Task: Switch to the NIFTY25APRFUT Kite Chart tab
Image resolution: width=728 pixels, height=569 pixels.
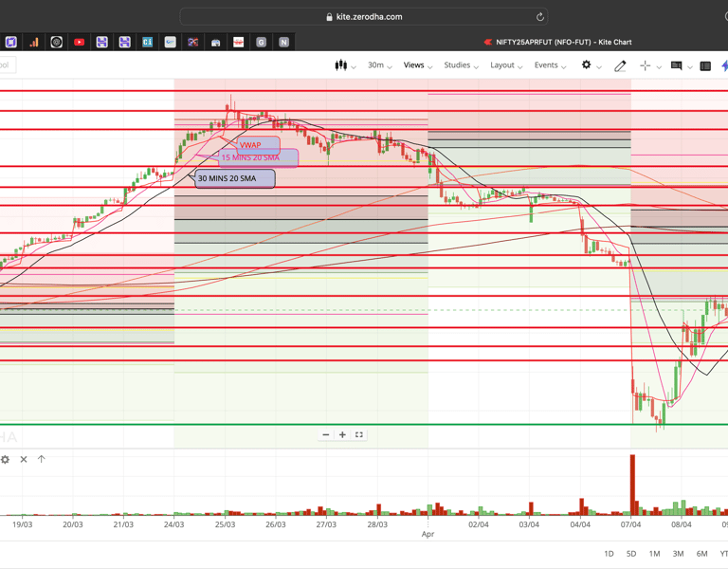Action: 557,43
